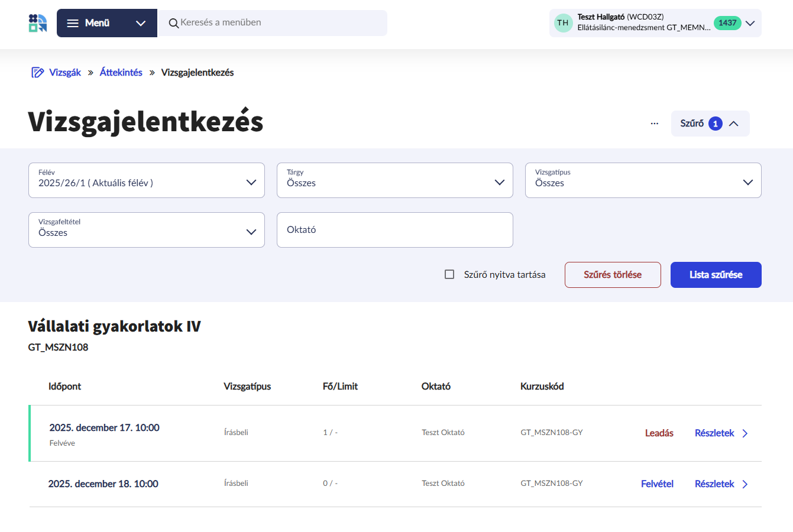Click the 1437 notification badge

(727, 23)
